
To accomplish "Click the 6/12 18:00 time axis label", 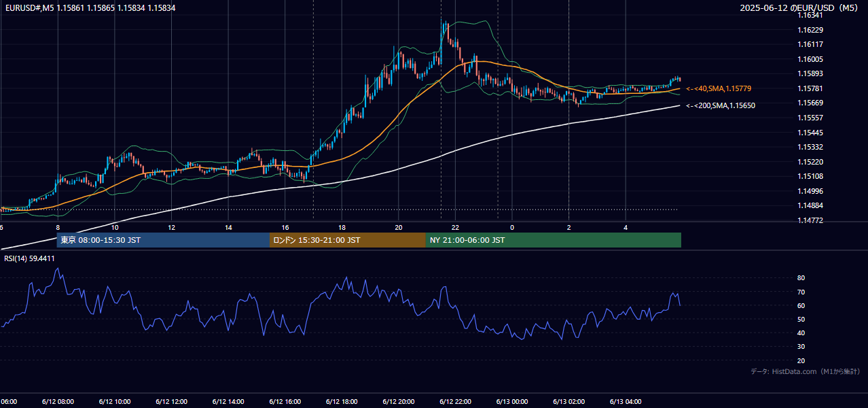I will 342,402.
